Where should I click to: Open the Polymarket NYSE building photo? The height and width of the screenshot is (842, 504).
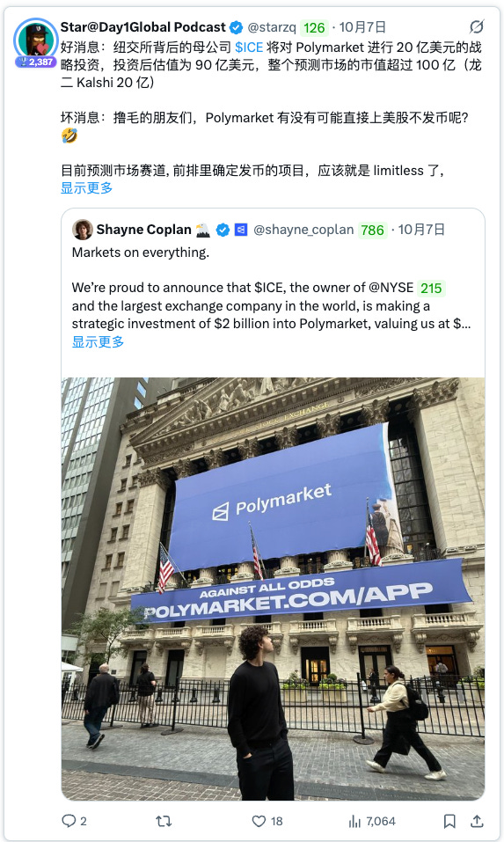[273, 589]
